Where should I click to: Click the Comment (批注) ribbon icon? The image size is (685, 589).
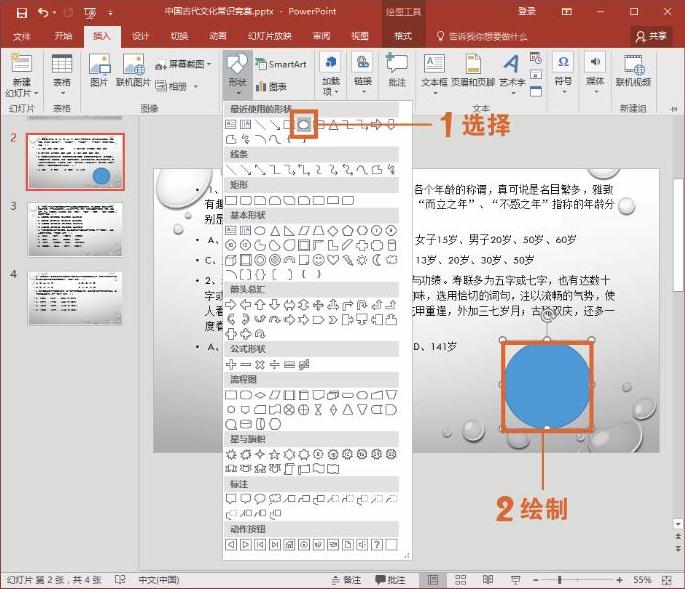tap(397, 70)
